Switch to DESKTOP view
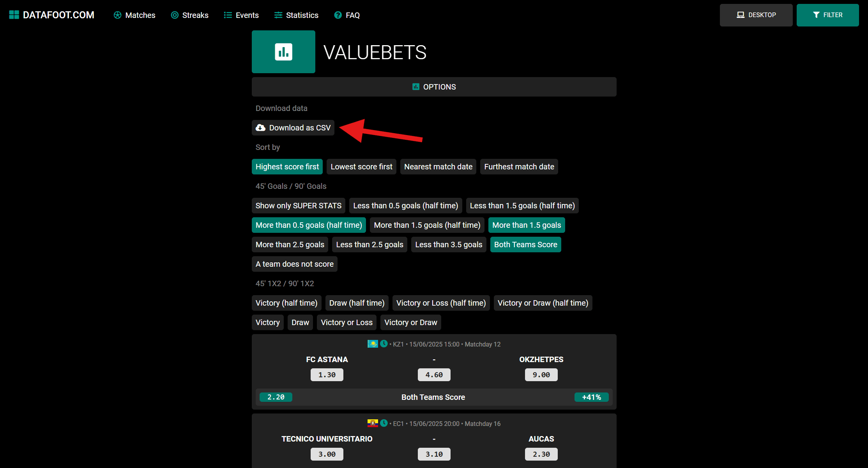868x468 pixels. [756, 15]
